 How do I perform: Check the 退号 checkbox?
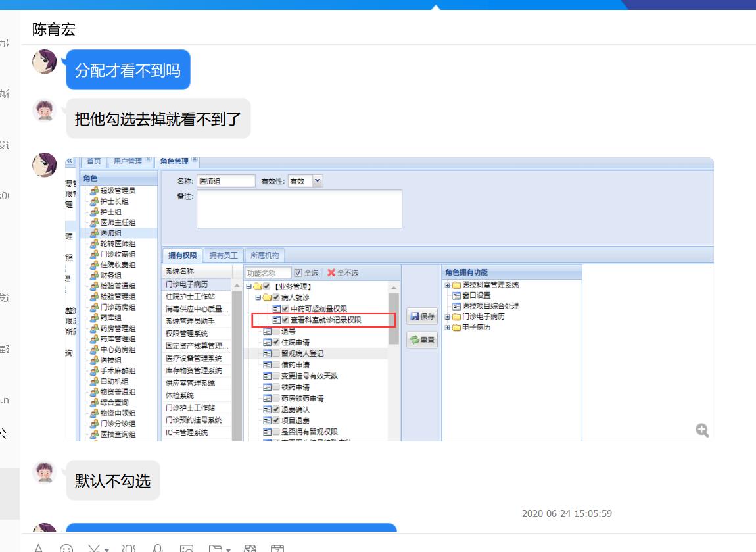click(276, 331)
